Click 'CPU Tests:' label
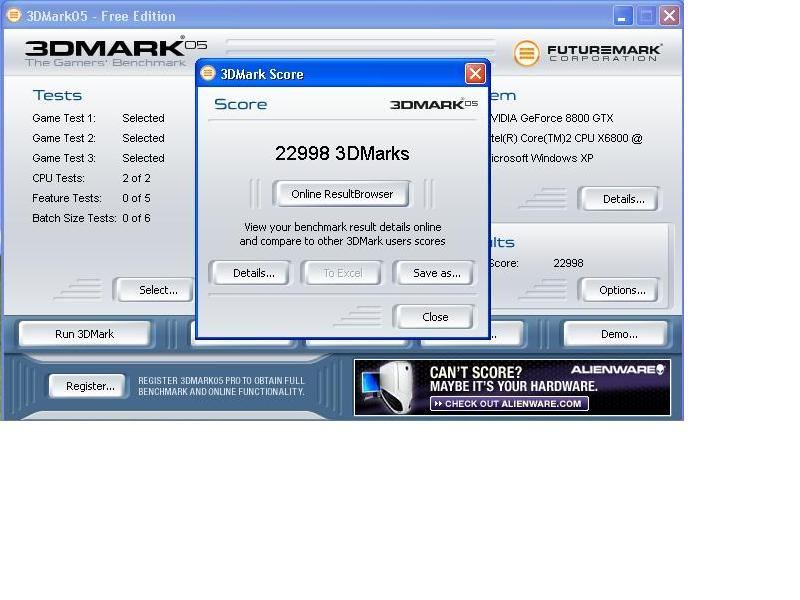 click(58, 178)
